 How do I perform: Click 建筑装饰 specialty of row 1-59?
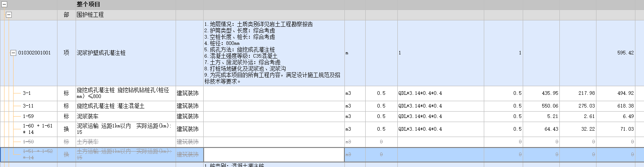[x=190, y=116]
